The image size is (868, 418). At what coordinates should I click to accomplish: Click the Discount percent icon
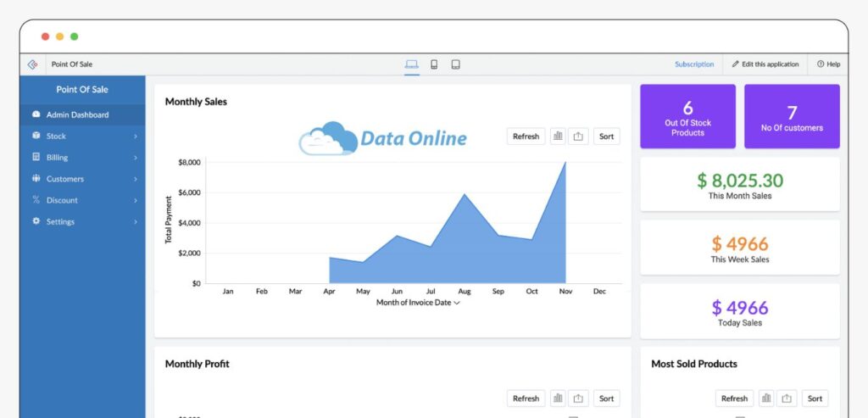pyautogui.click(x=36, y=200)
